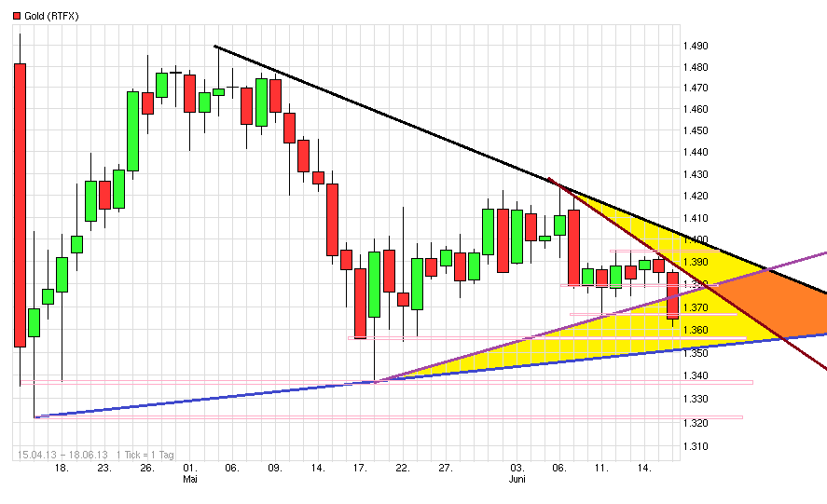This screenshot has width=827, height=504.
Task: Click the '03. Juni' date label
Action: coord(517,472)
